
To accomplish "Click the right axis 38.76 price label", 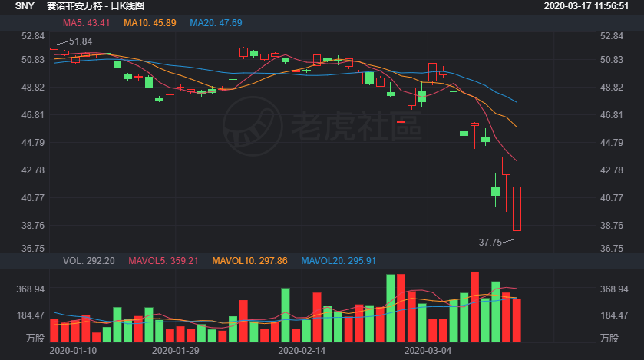I will click(x=612, y=226).
